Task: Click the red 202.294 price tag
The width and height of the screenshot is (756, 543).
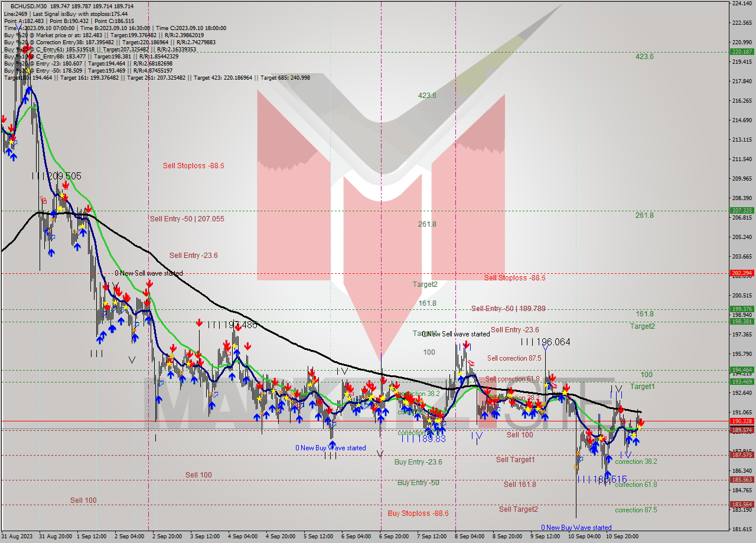Action: coord(742,273)
